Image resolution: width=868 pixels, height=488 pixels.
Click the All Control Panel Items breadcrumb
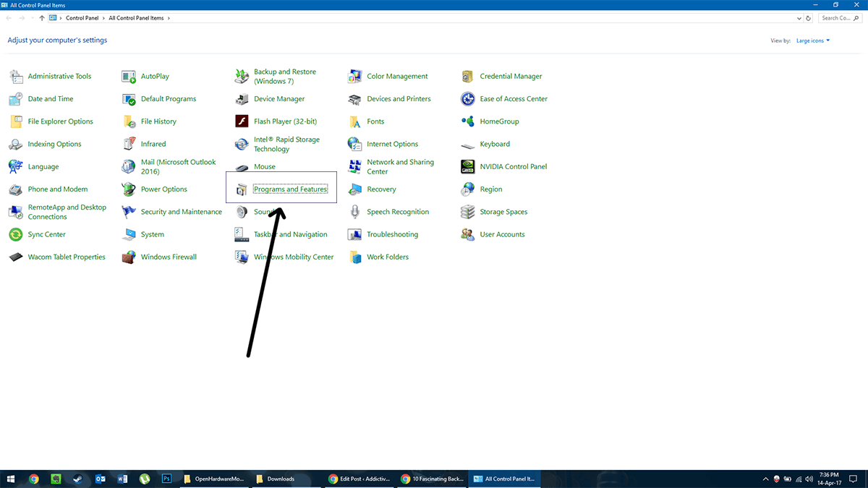(136, 18)
